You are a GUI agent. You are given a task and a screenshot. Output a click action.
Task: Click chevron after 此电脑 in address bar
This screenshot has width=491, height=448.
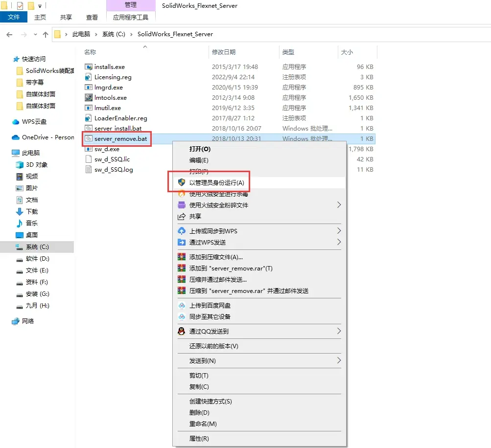coord(96,34)
